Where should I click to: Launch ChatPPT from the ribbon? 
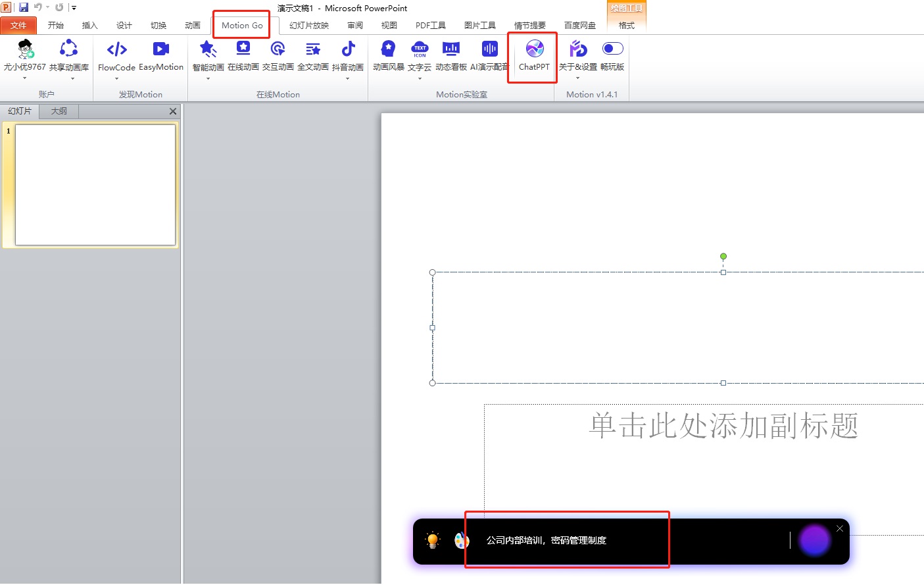[x=534, y=55]
